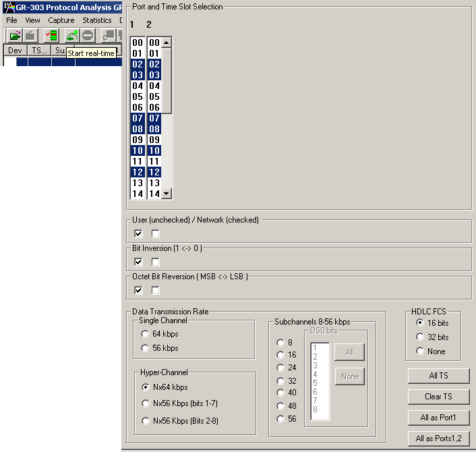476x452 pixels.
Task: Enable Octet Bit Reversion for port 2
Action: (156, 290)
